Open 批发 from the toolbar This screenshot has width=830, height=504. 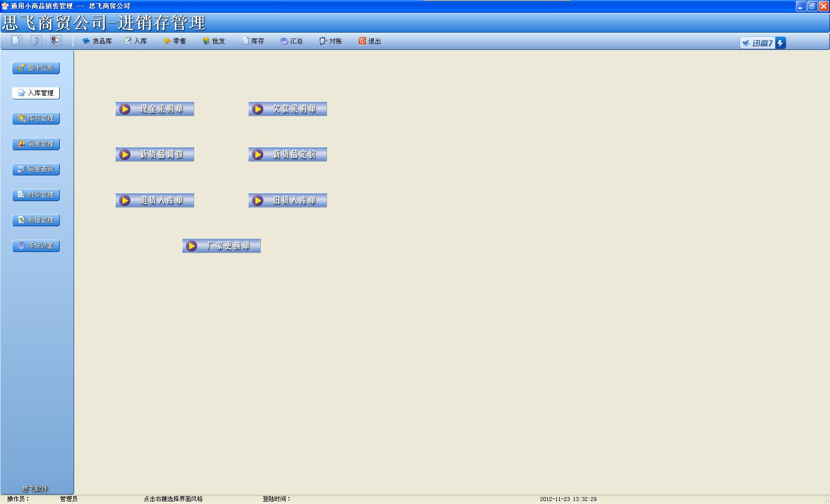(214, 41)
